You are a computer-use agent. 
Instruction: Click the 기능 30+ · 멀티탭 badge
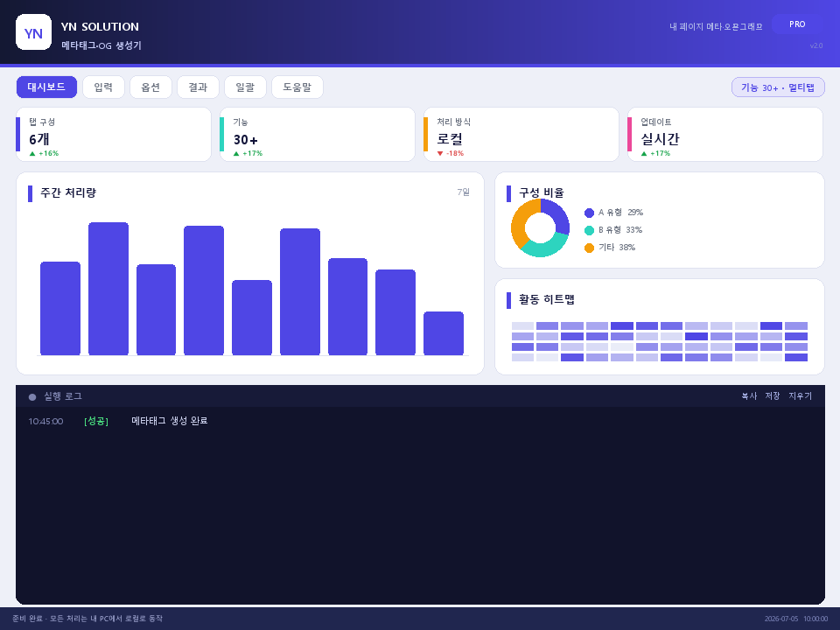click(x=778, y=87)
